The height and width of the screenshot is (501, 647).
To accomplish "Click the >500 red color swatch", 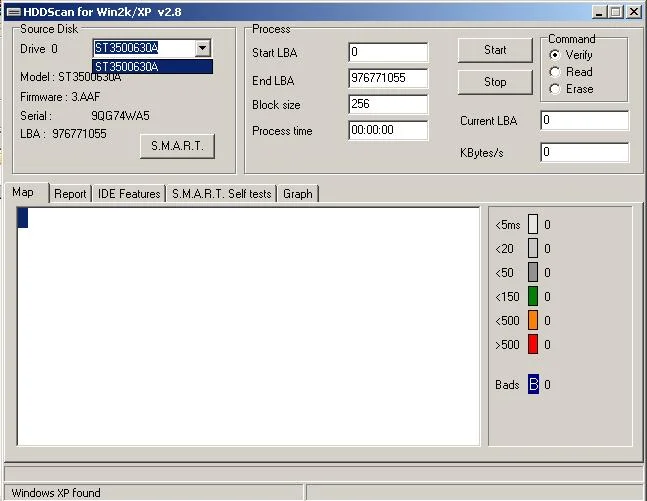I will pos(533,344).
